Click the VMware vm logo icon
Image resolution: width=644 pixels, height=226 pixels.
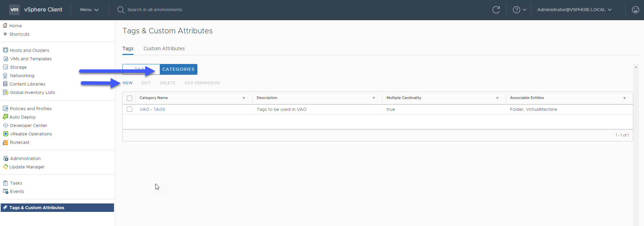pyautogui.click(x=14, y=9)
